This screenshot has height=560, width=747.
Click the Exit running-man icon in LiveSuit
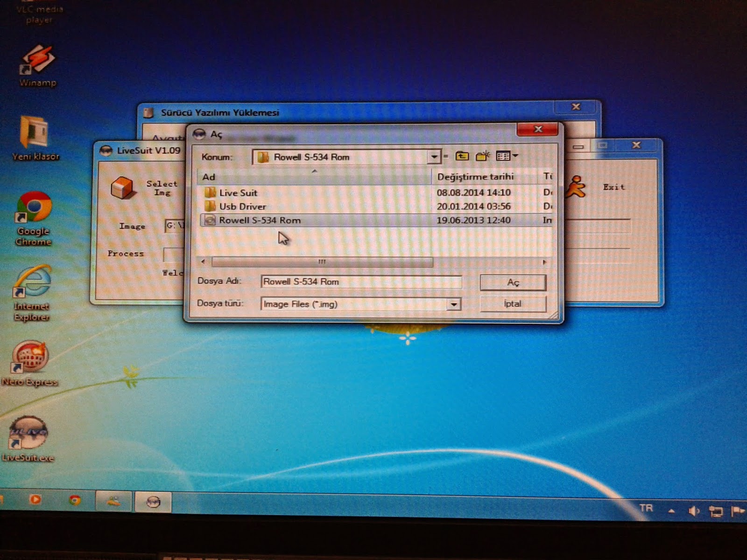pos(577,187)
